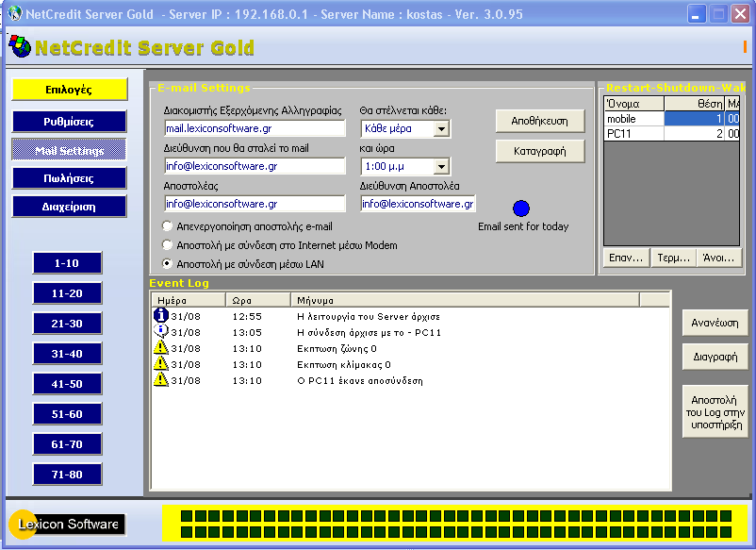
Task: Click the 'Διεύθυνση Αποστολέα' address field
Action: 418,204
